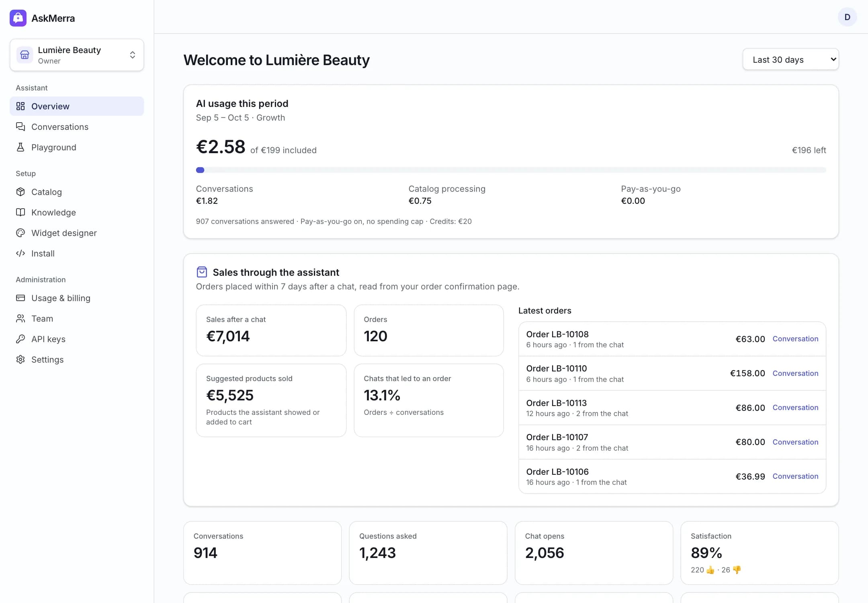Click the Install code brackets icon

click(20, 253)
